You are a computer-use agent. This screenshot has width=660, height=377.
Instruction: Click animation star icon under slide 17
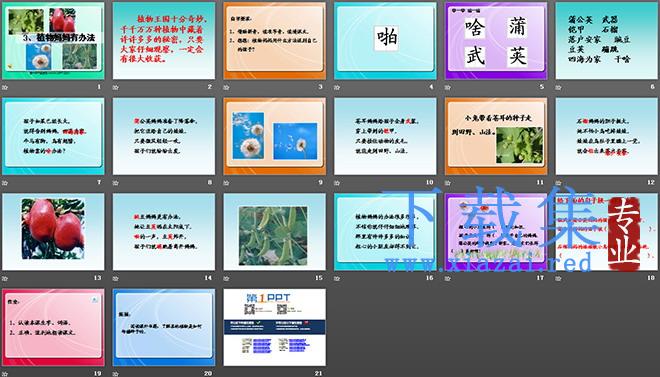click(448, 279)
